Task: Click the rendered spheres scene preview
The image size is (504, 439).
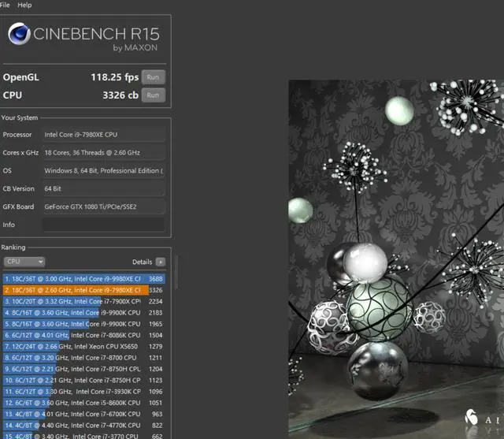Action: 396,259
